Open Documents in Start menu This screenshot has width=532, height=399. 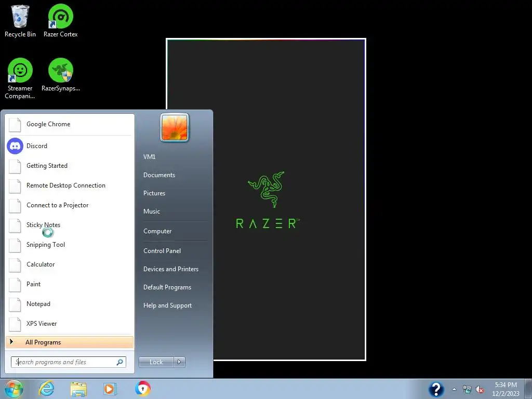click(x=159, y=175)
